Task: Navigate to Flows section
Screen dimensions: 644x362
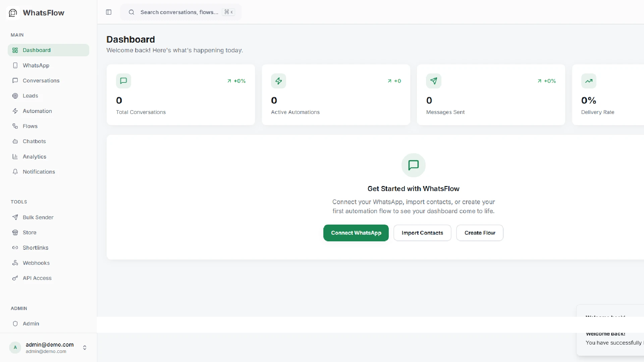Action: [x=48, y=126]
